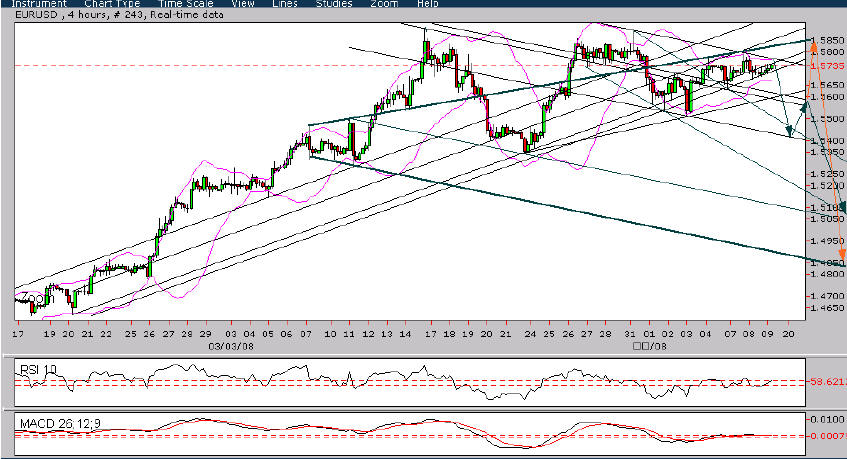Click the 1.5600 price axis label

click(827, 96)
